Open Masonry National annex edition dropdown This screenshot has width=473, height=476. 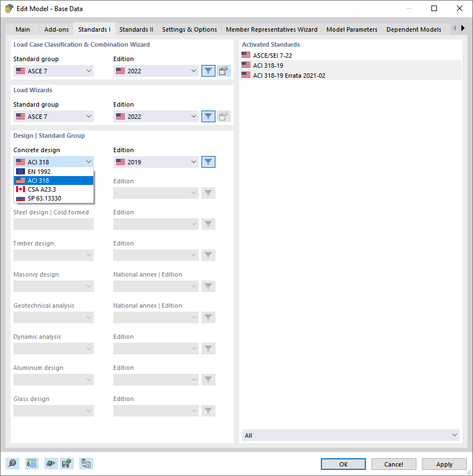coord(156,286)
